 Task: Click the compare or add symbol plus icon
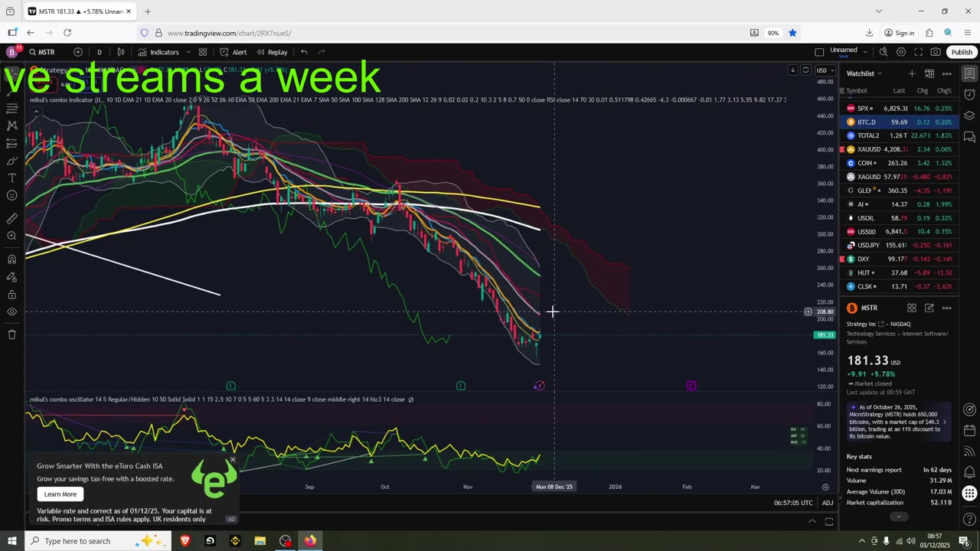click(78, 52)
